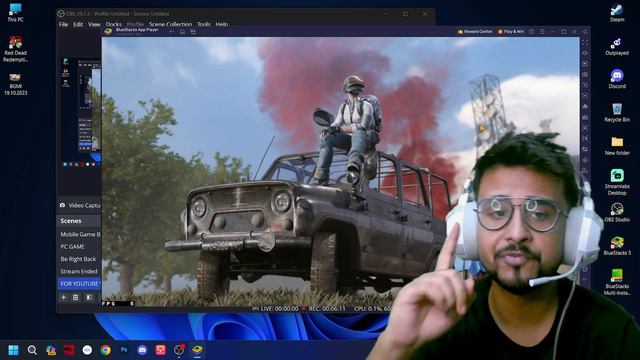Select the Stream Ended scene

point(80,271)
